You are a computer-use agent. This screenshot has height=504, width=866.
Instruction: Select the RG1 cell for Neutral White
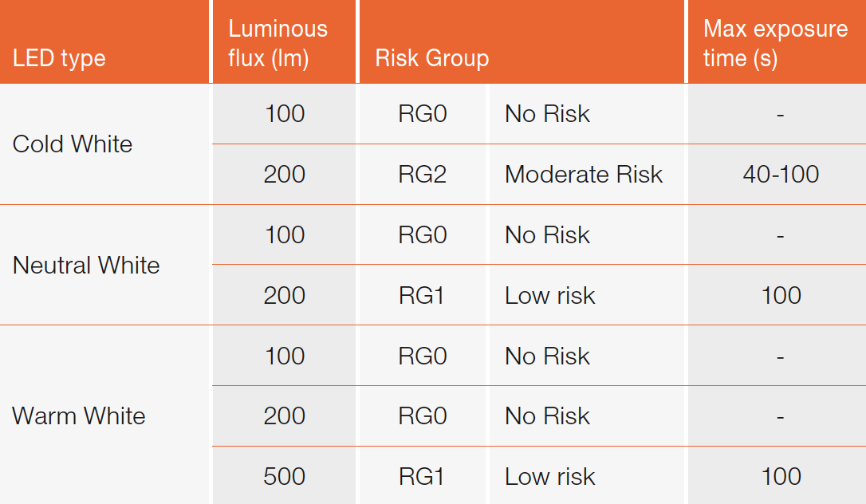pyautogui.click(x=422, y=295)
